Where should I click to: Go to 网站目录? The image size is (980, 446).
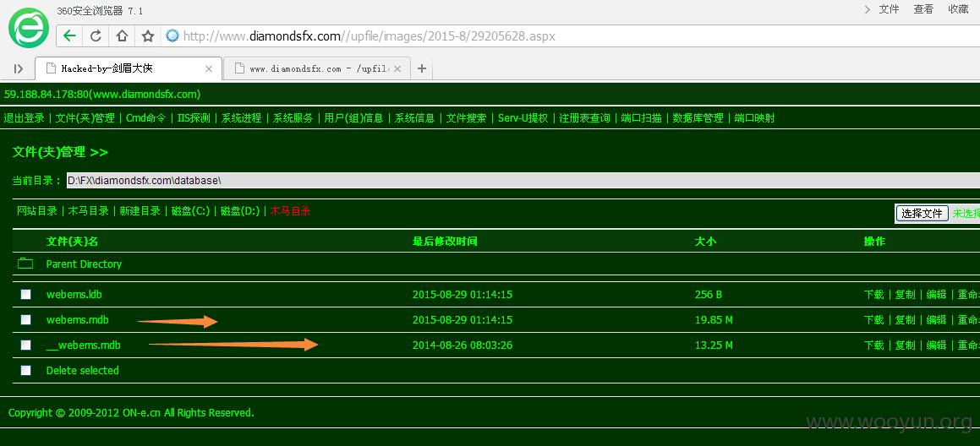37,211
